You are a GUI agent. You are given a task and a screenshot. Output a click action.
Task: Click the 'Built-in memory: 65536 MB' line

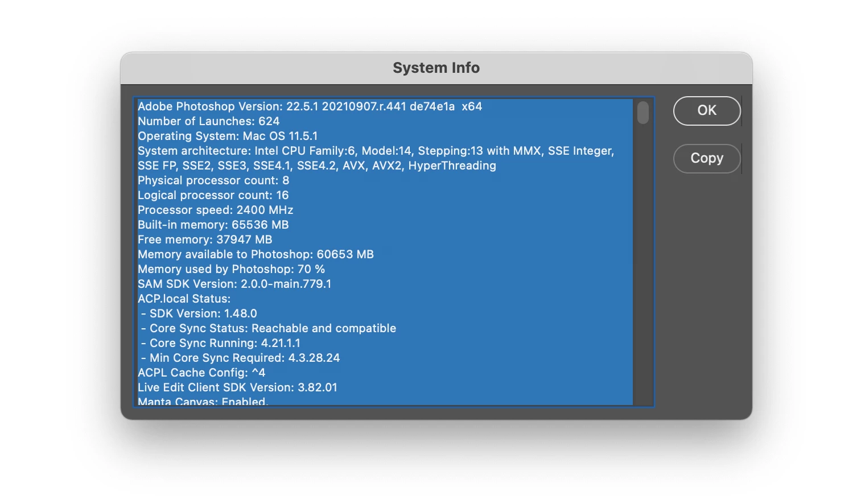click(213, 225)
